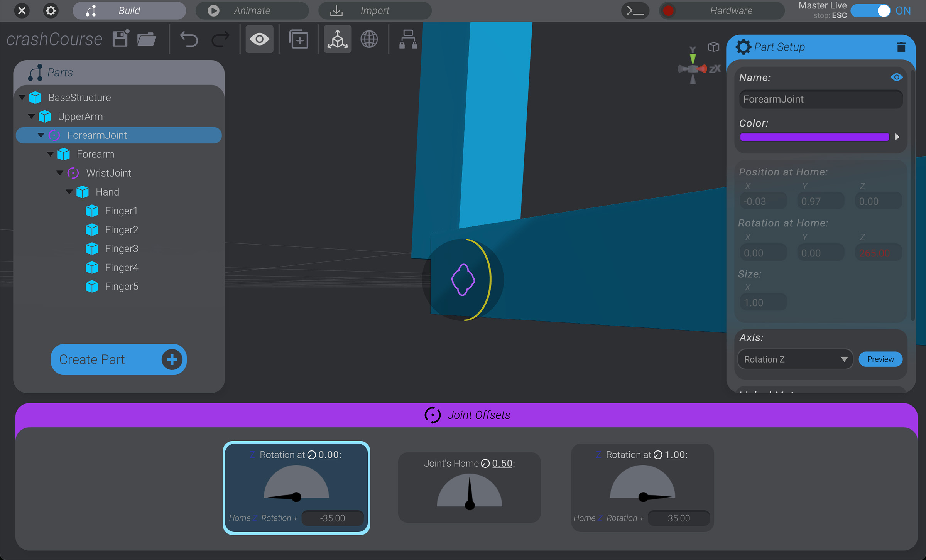Image resolution: width=926 pixels, height=560 pixels.
Task: Switch to the Animate tab
Action: [252, 10]
